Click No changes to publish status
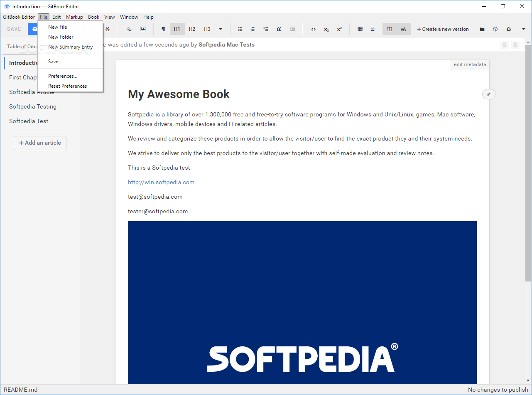 point(498,390)
